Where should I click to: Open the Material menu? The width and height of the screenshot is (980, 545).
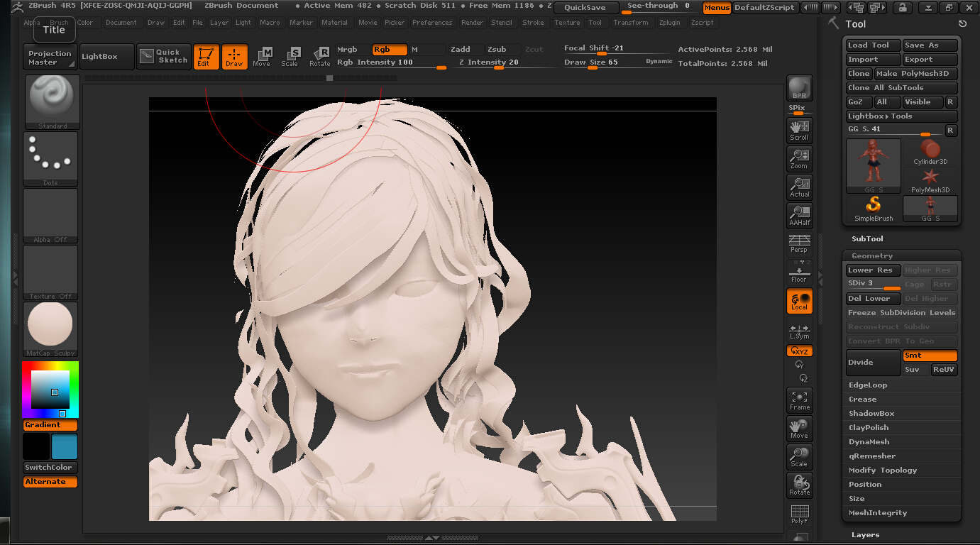click(x=334, y=23)
